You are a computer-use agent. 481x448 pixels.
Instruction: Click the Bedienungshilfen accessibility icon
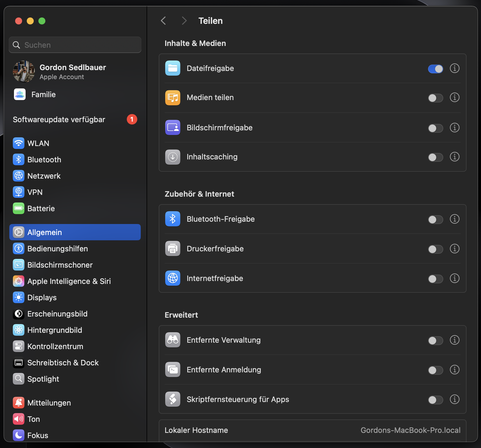19,248
